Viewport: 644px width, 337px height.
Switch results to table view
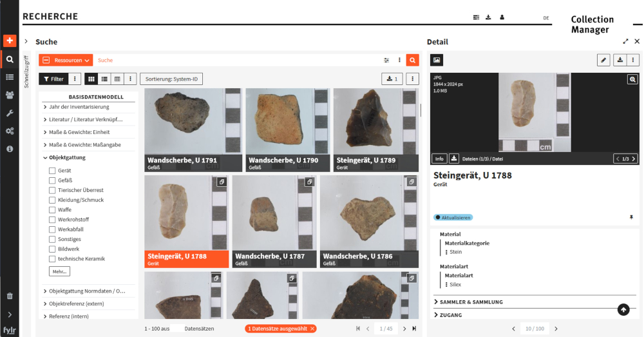[x=117, y=79]
